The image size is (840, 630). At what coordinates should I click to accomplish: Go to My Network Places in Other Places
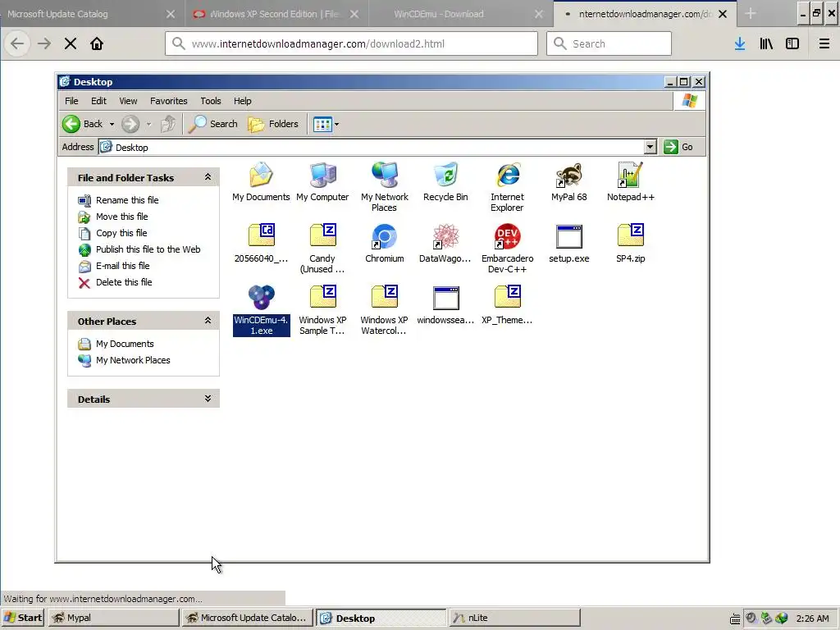click(x=133, y=361)
